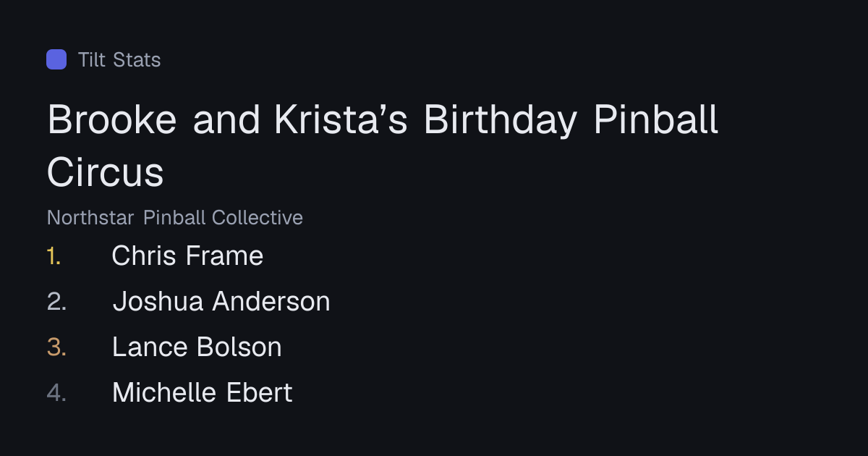868x456 pixels.
Task: Open player Joshua Anderson
Action: click(x=221, y=302)
